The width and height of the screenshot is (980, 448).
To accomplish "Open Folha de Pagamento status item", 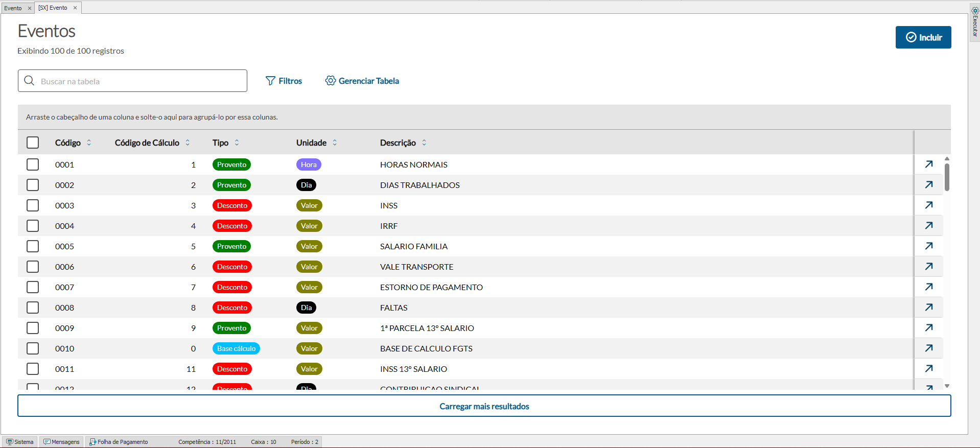I will 119,442.
